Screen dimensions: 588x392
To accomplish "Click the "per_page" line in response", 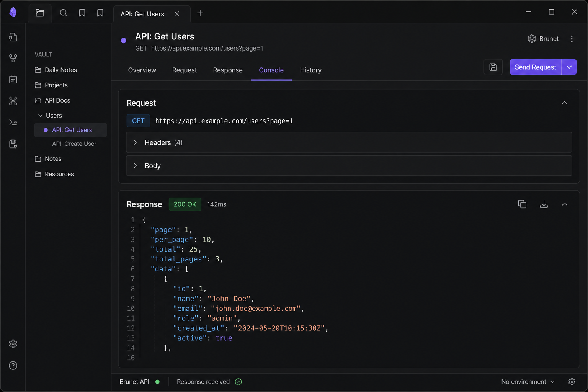I will pyautogui.click(x=182, y=240).
